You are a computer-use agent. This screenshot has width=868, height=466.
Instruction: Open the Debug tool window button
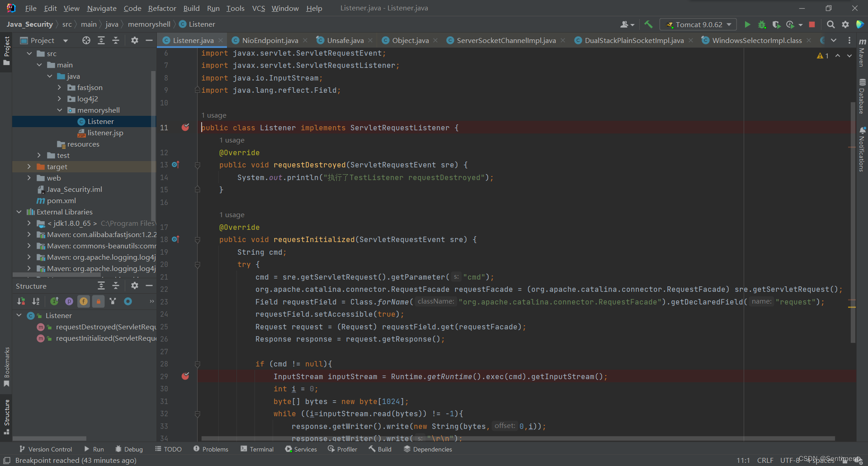129,449
